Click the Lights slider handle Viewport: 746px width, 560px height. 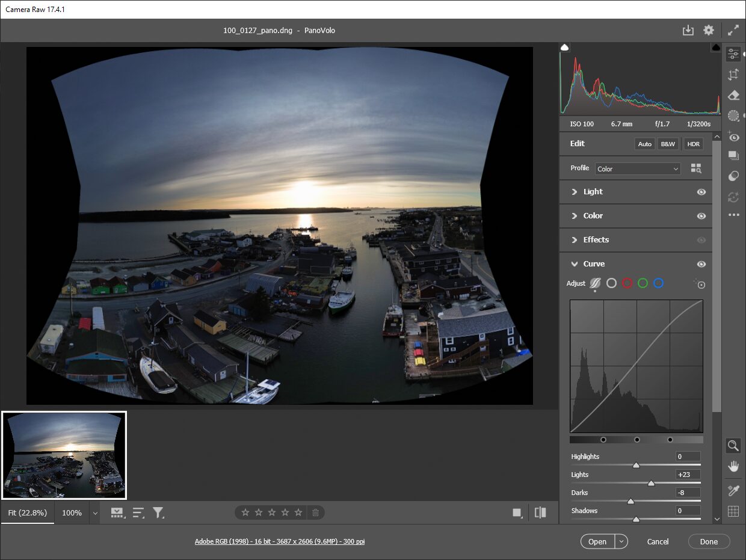click(x=651, y=483)
